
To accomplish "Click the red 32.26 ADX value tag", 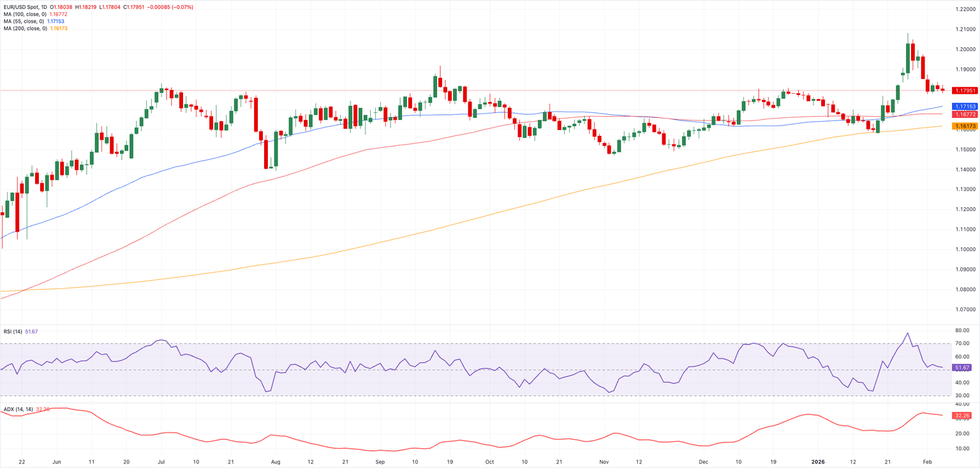I will (962, 416).
